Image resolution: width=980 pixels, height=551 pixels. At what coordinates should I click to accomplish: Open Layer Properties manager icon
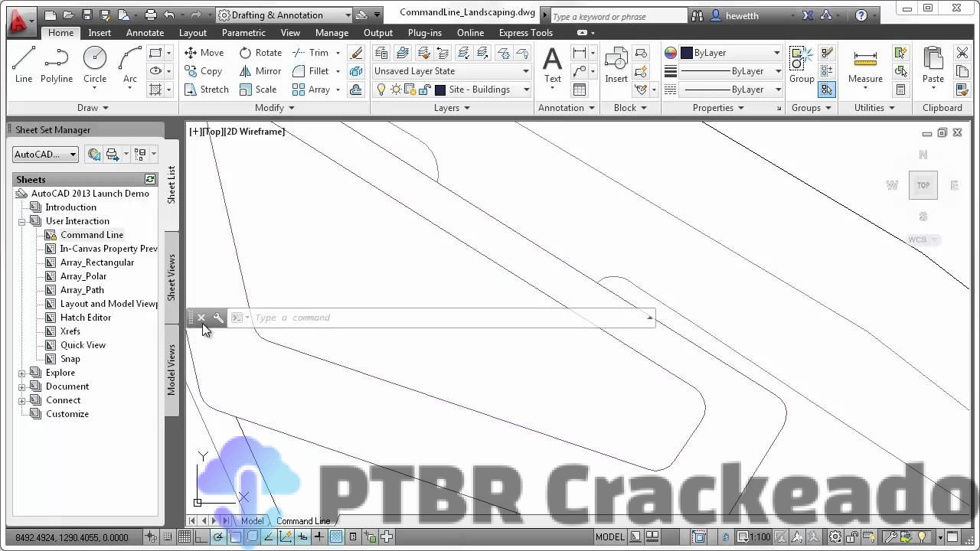(382, 53)
